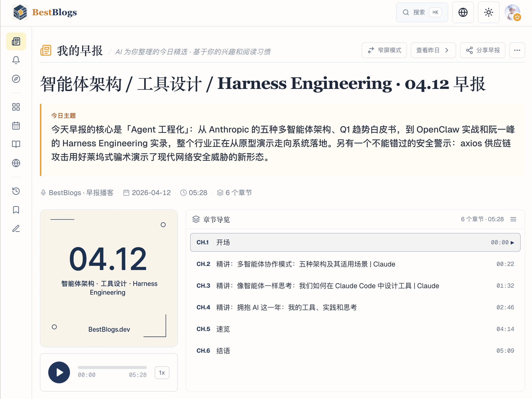Screen dimensions: 532x399
Task: Open the grid categories sidebar icon
Action: pos(16,107)
